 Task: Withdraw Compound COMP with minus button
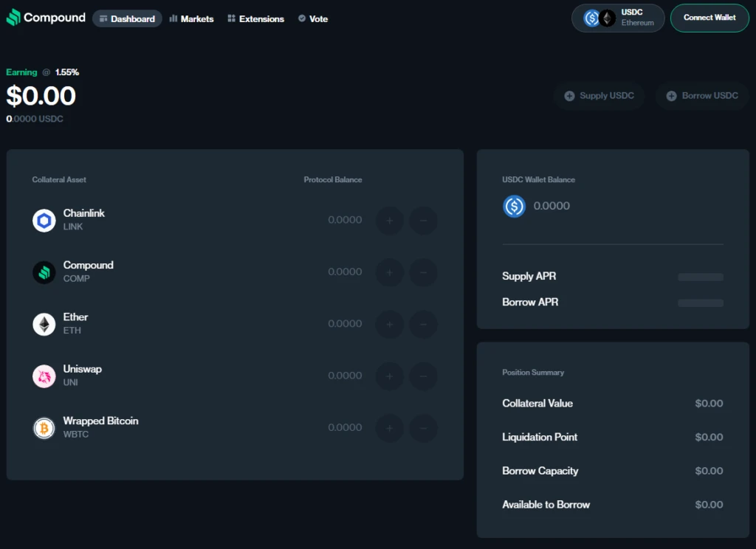[423, 272]
